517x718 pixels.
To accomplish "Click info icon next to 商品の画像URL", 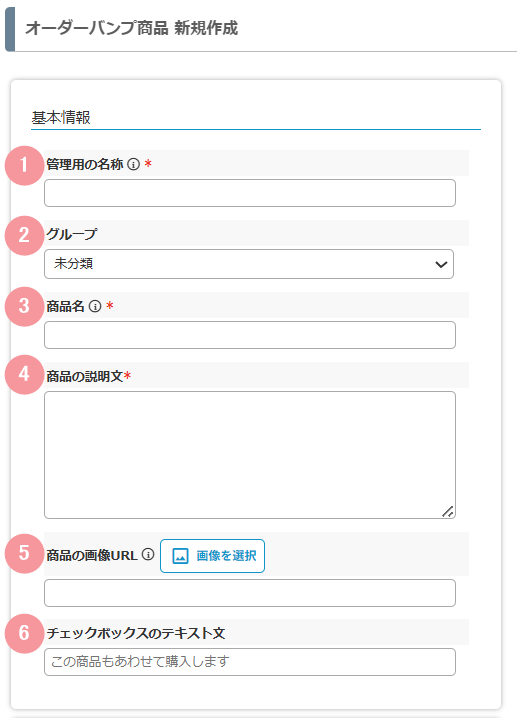I will pos(148,555).
